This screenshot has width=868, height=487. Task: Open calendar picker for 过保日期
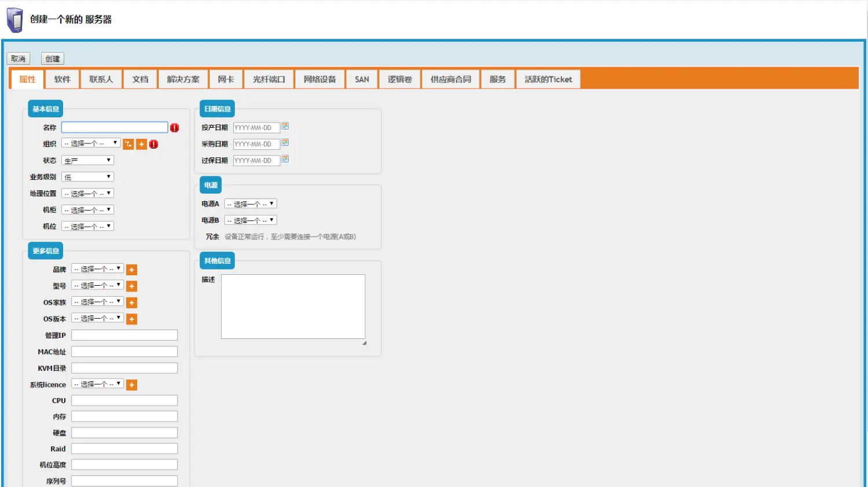point(285,159)
